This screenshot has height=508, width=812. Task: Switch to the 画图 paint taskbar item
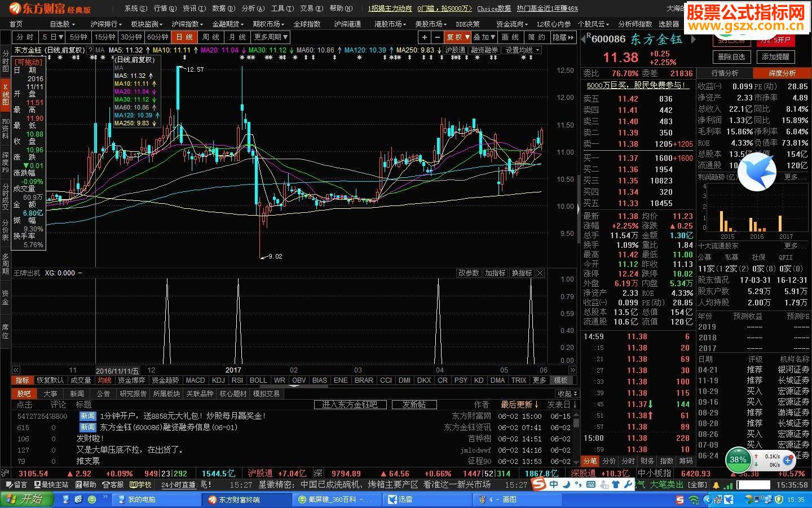click(x=518, y=500)
